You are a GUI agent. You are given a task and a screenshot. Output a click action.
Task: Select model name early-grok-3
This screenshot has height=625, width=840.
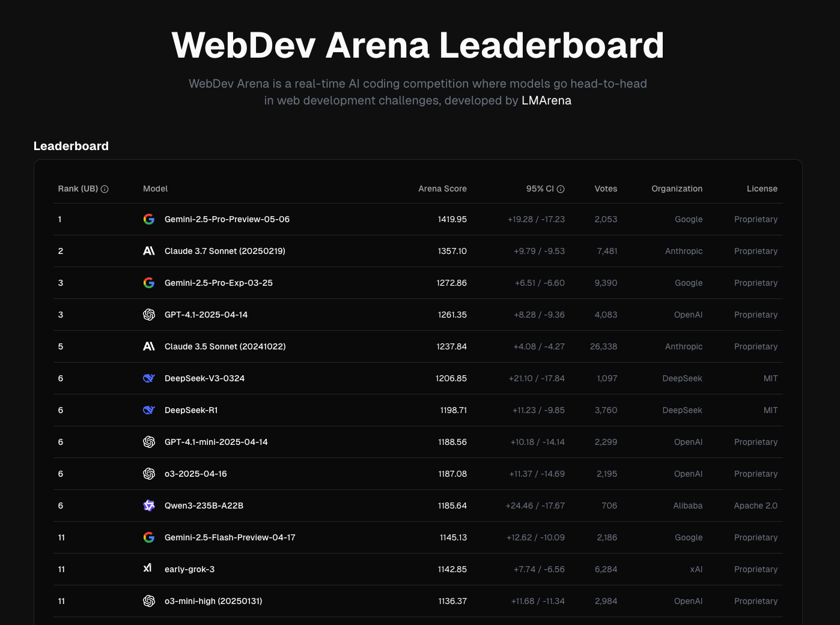click(x=189, y=569)
